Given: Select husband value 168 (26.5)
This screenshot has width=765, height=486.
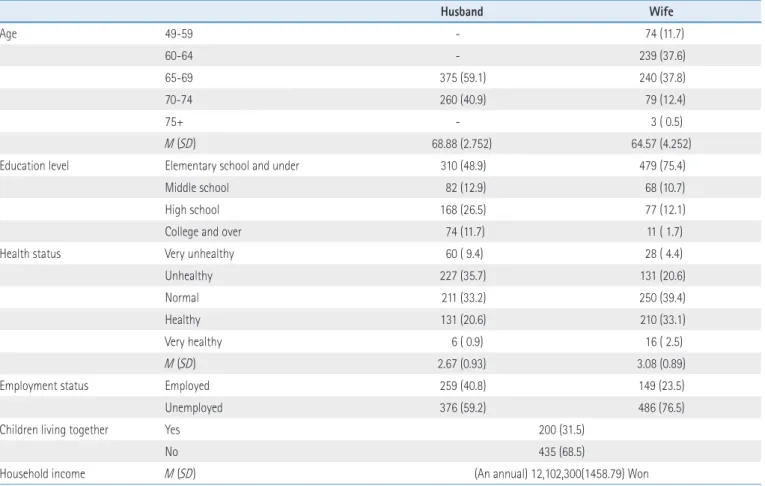Looking at the screenshot, I should tap(463, 209).
